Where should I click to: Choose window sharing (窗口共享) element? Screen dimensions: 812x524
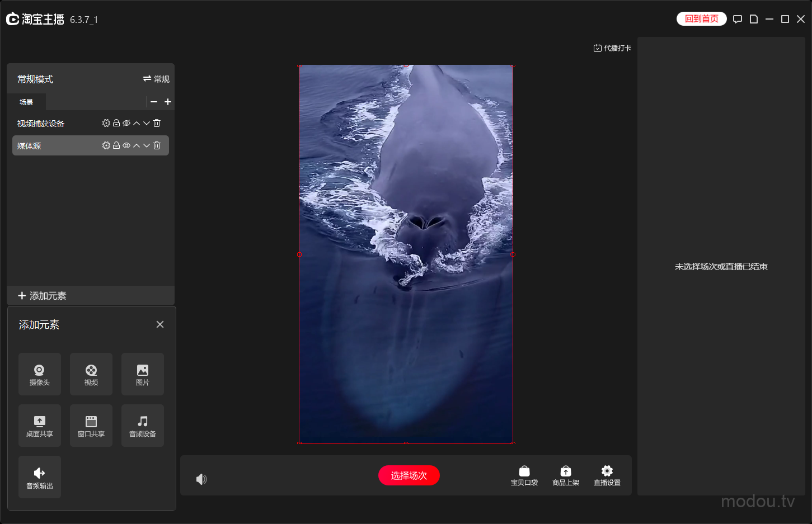(91, 426)
